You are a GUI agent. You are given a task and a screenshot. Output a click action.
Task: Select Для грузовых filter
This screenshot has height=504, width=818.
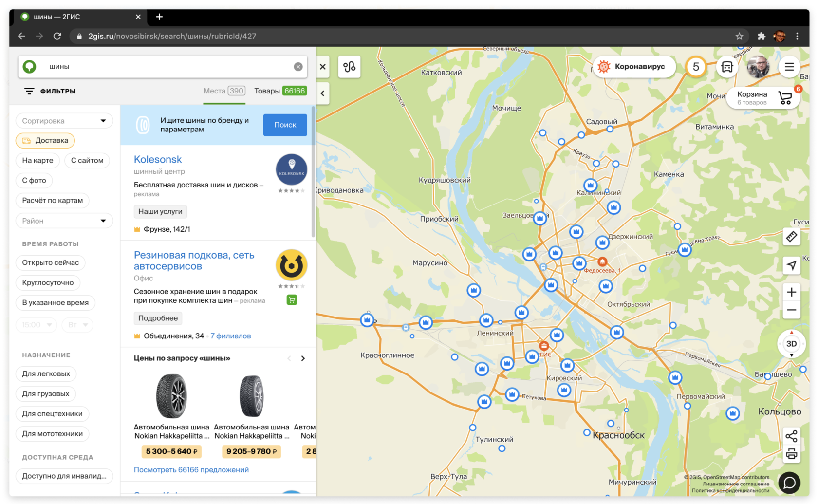[46, 394]
